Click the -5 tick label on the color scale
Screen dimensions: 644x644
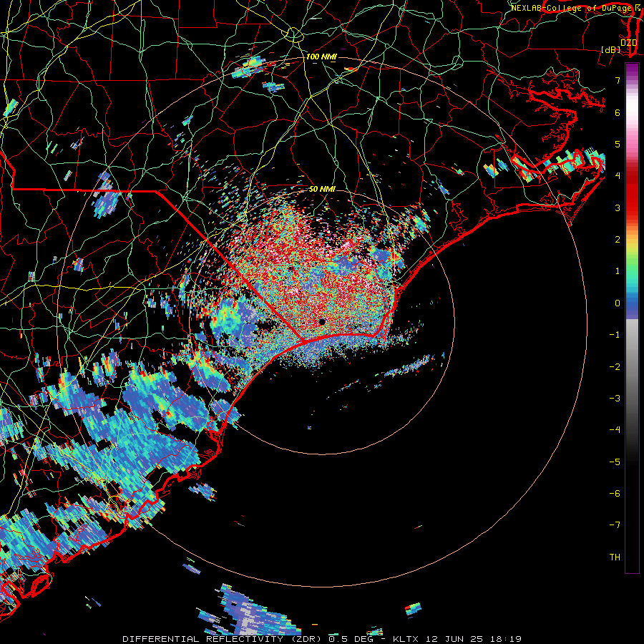(615, 462)
